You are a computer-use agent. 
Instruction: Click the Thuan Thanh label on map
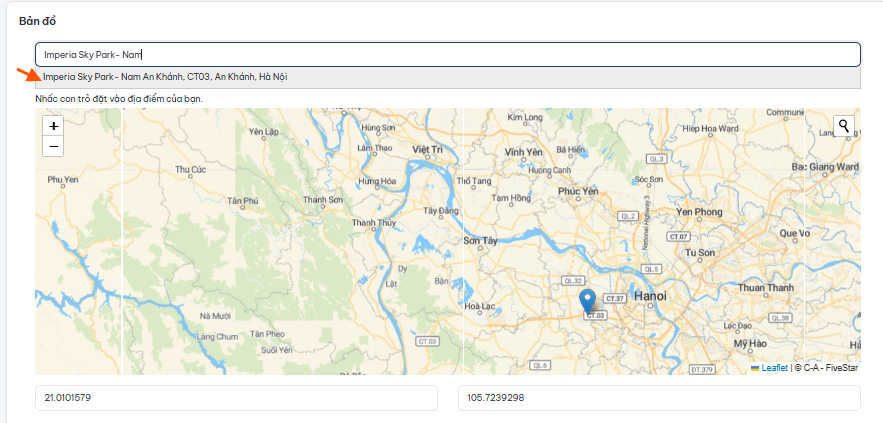[766, 288]
